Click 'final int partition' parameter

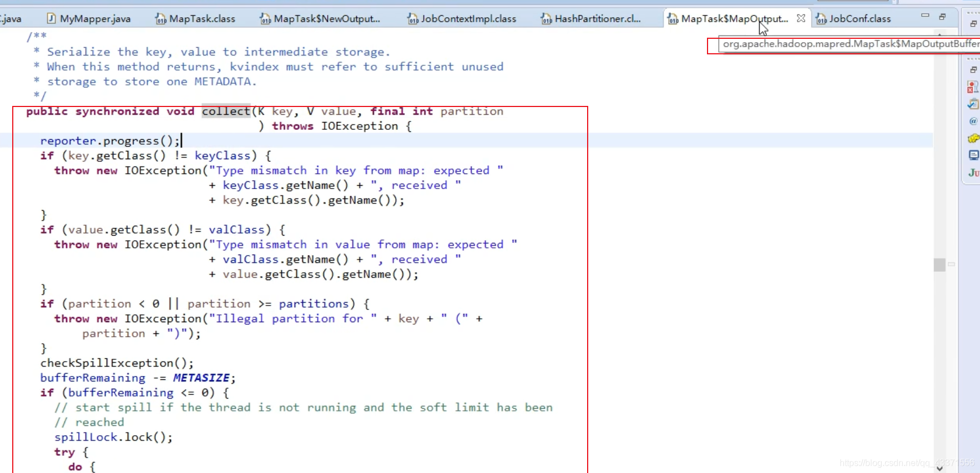click(x=437, y=111)
